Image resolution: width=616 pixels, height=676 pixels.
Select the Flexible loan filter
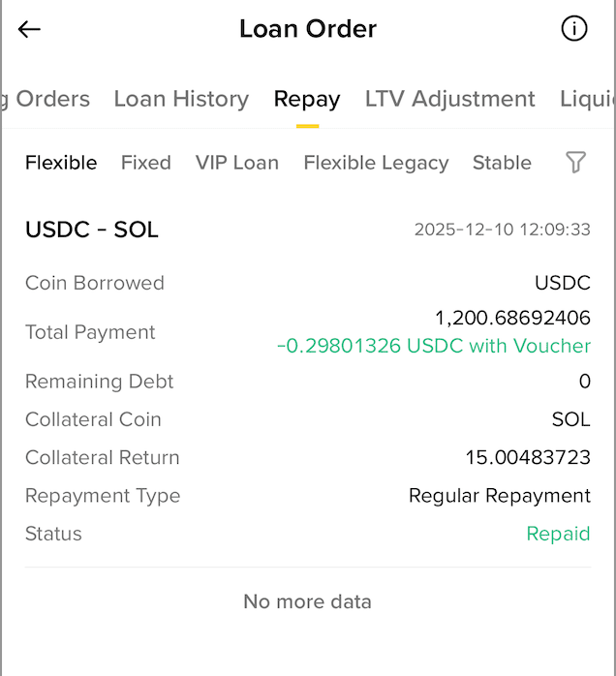pyautogui.click(x=61, y=163)
